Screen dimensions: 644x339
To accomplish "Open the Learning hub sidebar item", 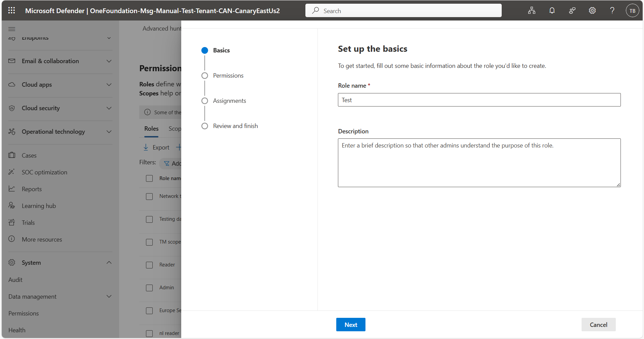I will pos(39,206).
